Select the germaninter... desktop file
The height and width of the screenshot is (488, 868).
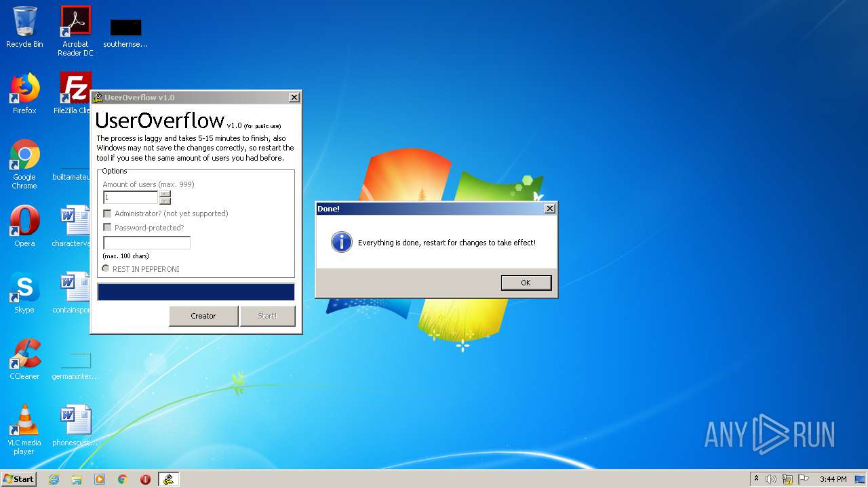pos(75,366)
